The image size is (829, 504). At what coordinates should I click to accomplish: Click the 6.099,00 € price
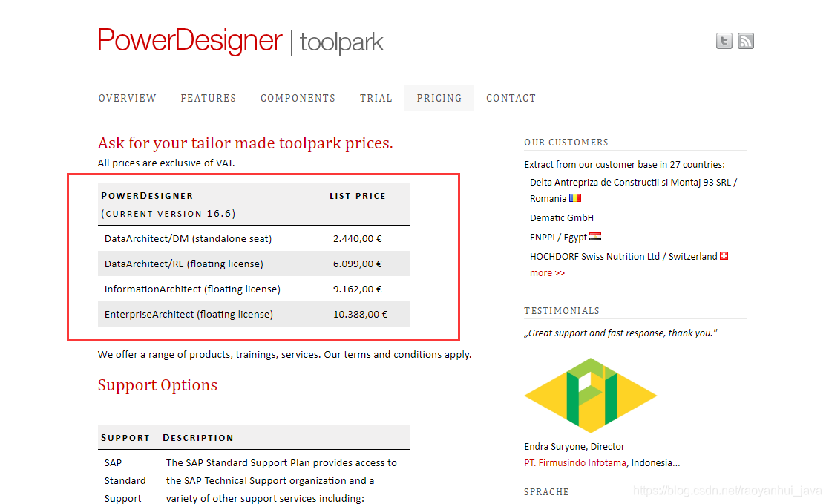(x=358, y=264)
